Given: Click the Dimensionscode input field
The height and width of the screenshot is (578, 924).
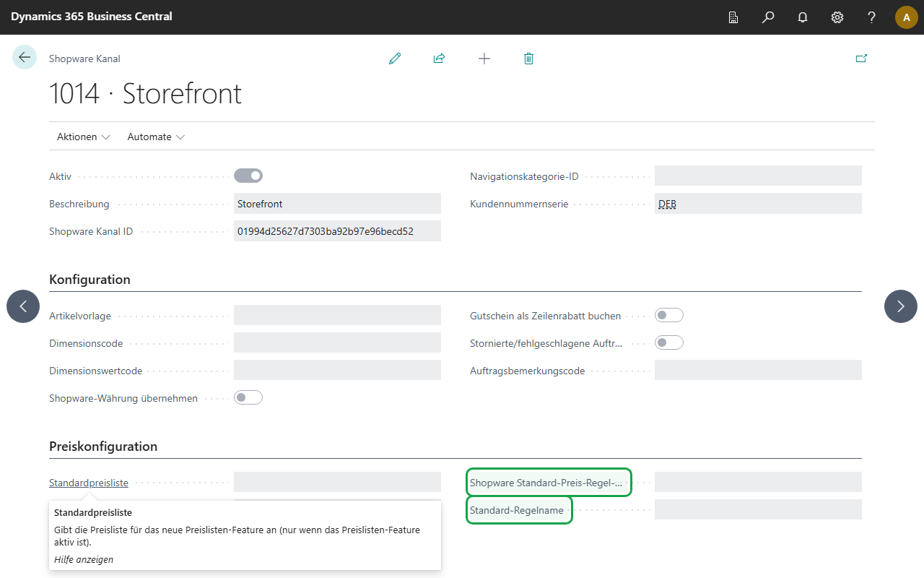Looking at the screenshot, I should [337, 342].
